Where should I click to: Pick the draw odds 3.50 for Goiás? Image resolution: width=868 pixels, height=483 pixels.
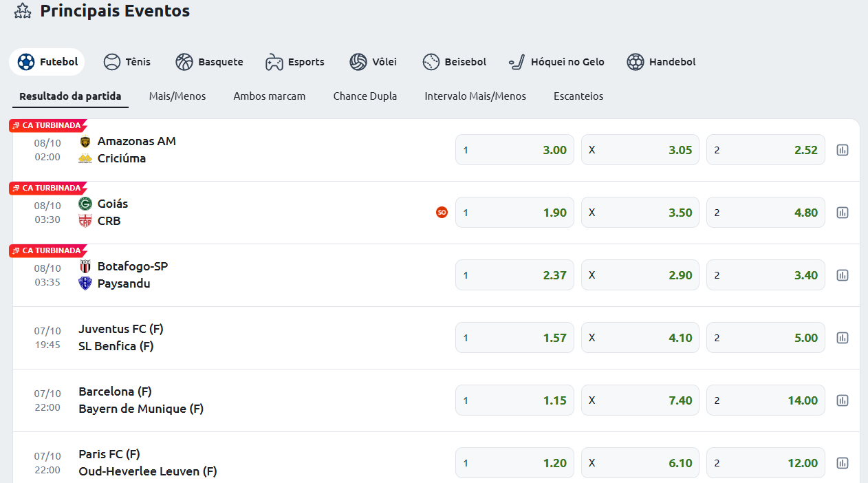(x=640, y=213)
